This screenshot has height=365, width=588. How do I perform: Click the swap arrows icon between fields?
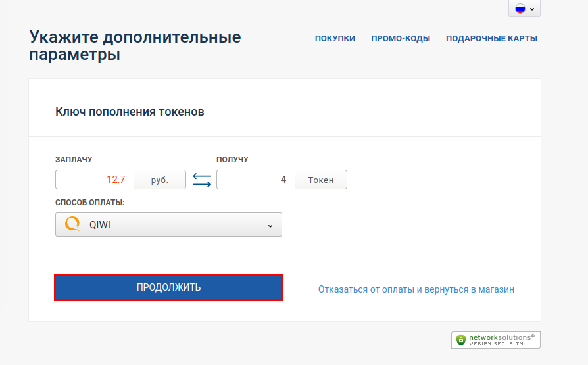(202, 180)
